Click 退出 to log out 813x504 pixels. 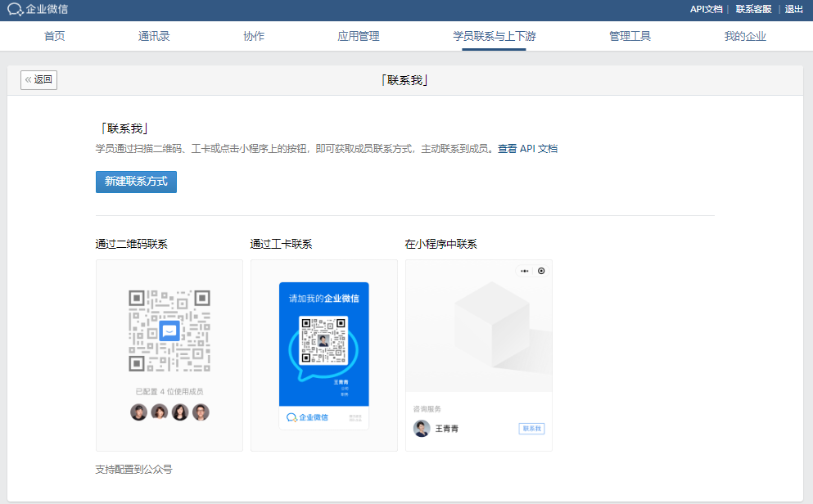(794, 9)
